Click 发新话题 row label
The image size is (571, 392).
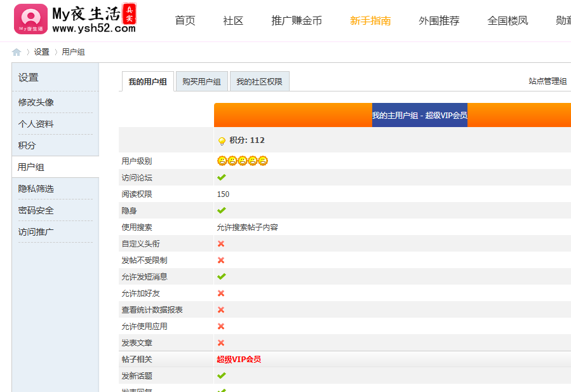click(137, 375)
